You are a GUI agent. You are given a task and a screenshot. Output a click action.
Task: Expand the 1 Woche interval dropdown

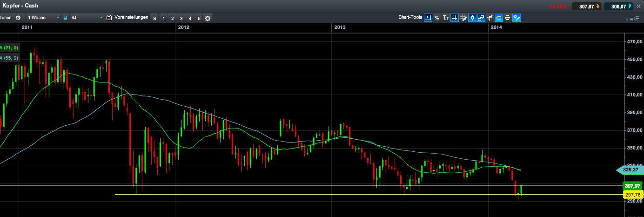coord(44,18)
